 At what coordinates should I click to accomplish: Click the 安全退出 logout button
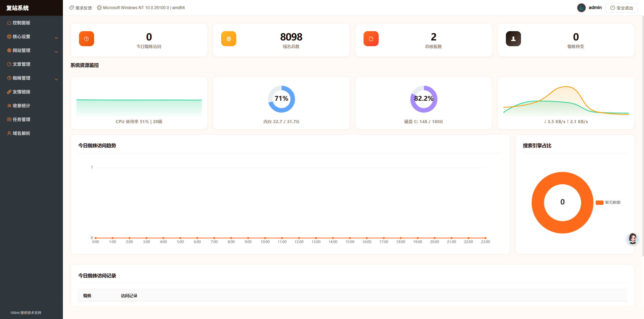pos(621,8)
